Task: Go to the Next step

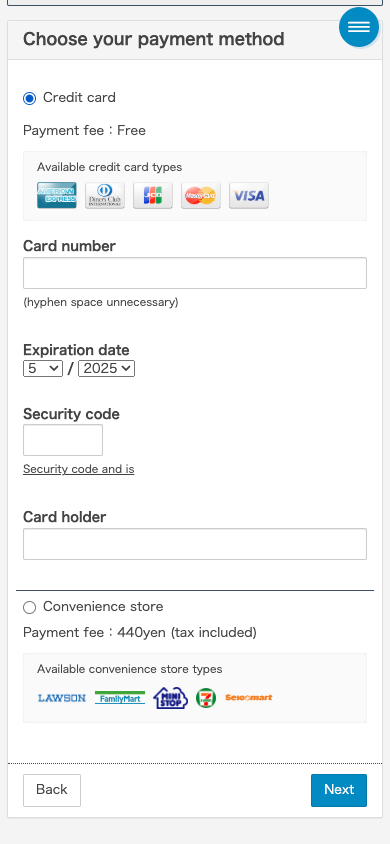Action: pyautogui.click(x=339, y=790)
